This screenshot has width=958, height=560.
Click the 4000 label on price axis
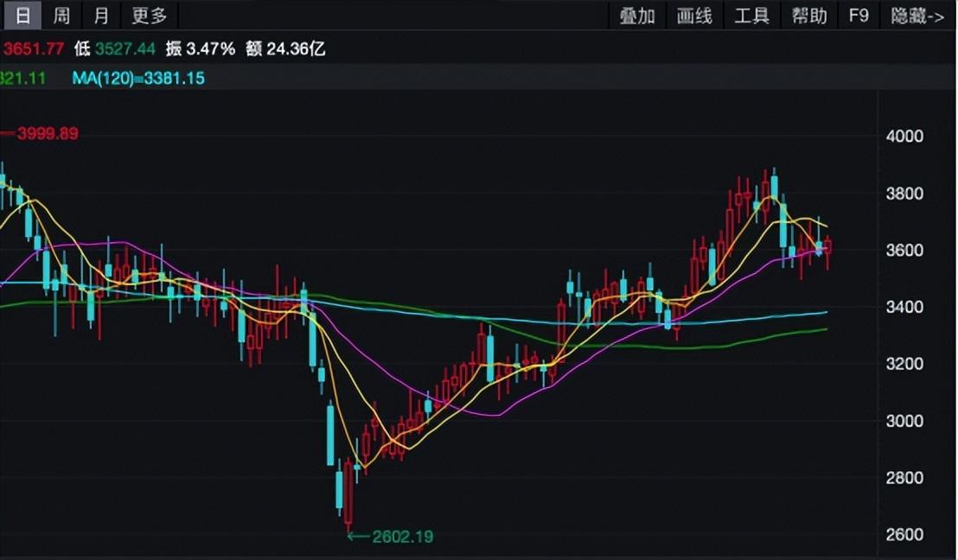904,137
